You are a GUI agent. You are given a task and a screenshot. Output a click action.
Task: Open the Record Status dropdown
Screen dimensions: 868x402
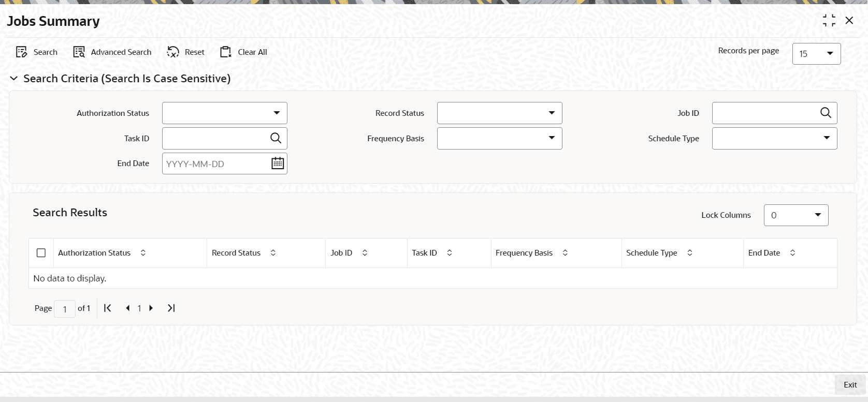(500, 113)
